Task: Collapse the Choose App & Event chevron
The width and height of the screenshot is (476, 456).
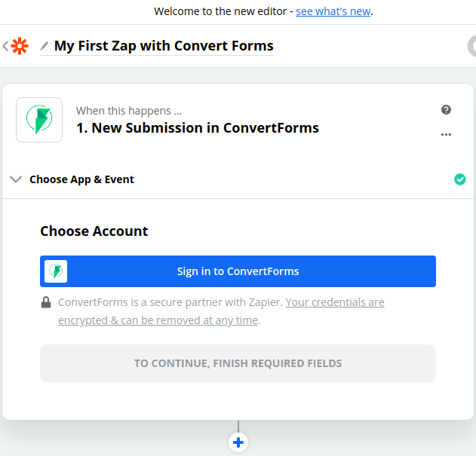Action: [16, 179]
